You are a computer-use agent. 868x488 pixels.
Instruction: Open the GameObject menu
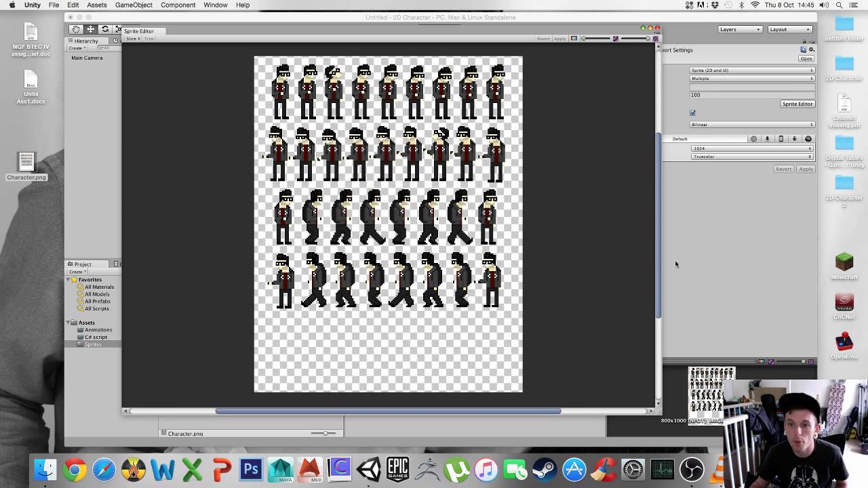pos(134,5)
